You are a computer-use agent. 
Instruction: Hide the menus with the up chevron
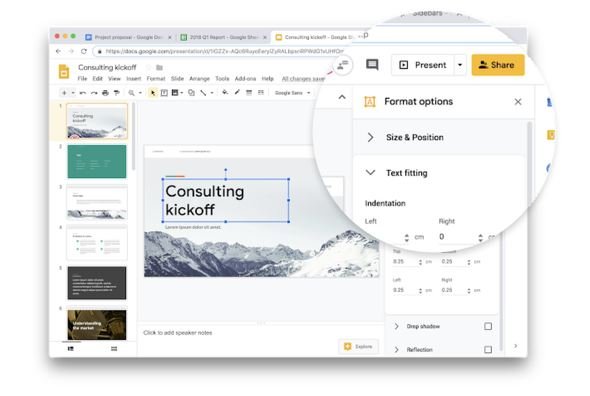coord(342,97)
